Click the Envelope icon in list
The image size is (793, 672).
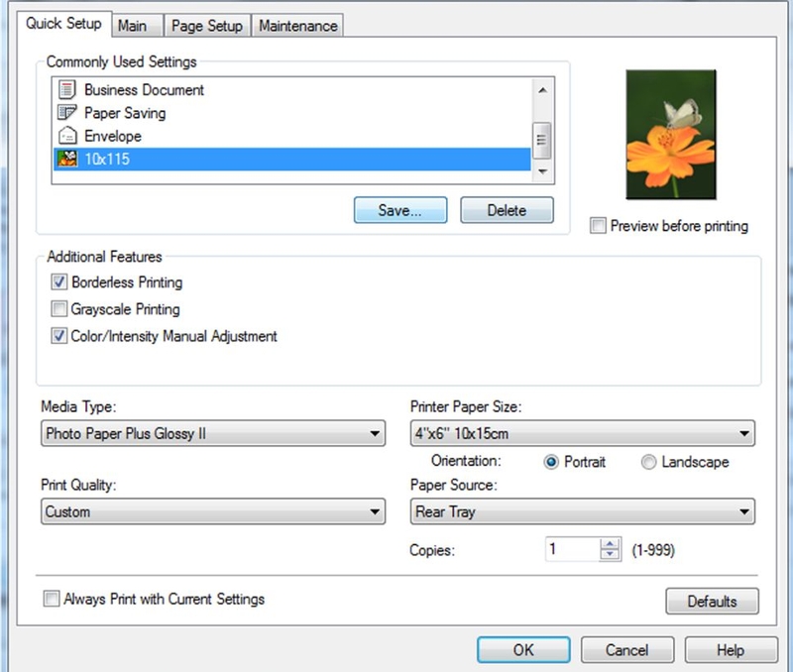pyautogui.click(x=67, y=136)
